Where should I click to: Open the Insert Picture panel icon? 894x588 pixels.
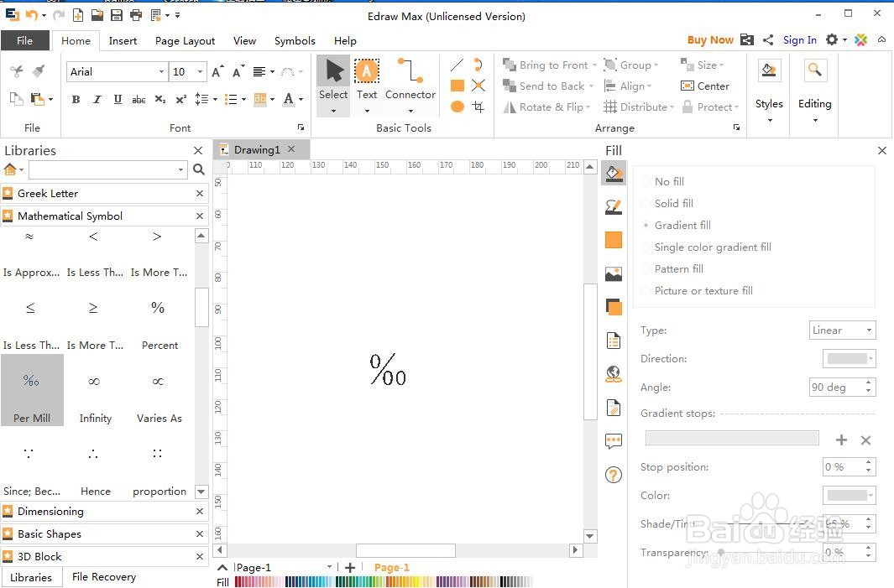614,274
